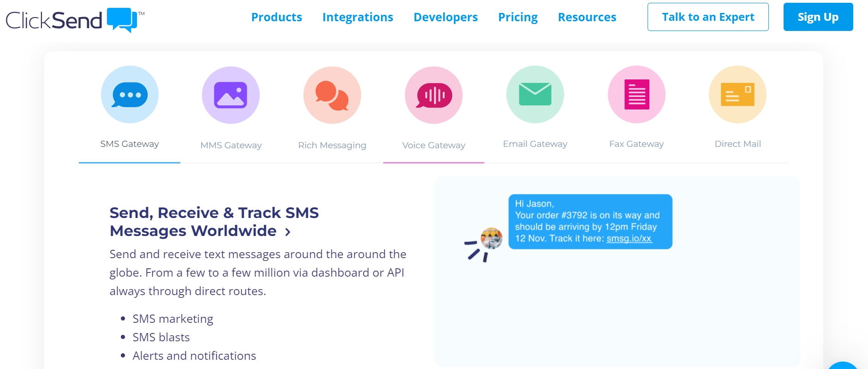The image size is (868, 369).
Task: Select the Rich Messaging bubbles icon
Action: point(332,95)
